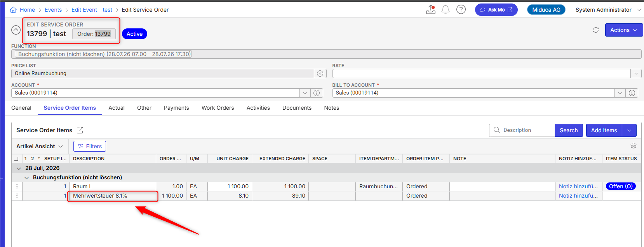This screenshot has height=247, width=644.
Task: Open the grid settings gear icon
Action: tap(634, 146)
